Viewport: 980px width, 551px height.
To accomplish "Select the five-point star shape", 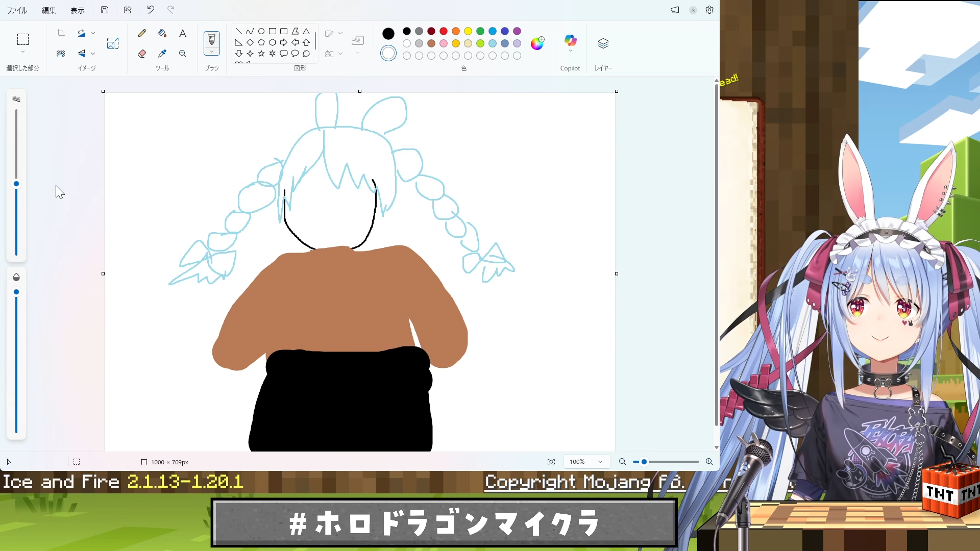I will click(x=261, y=54).
